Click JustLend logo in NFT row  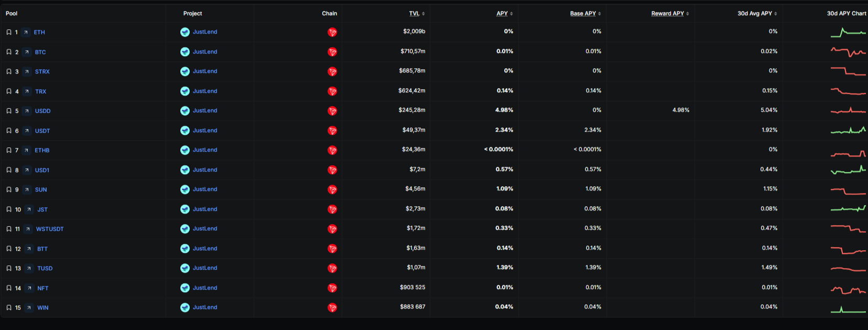click(x=185, y=288)
